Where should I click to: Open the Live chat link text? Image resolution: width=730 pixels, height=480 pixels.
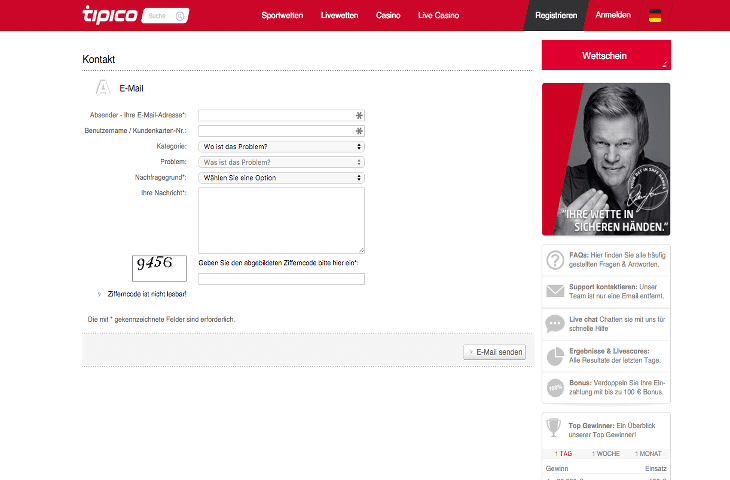pyautogui.click(x=617, y=324)
